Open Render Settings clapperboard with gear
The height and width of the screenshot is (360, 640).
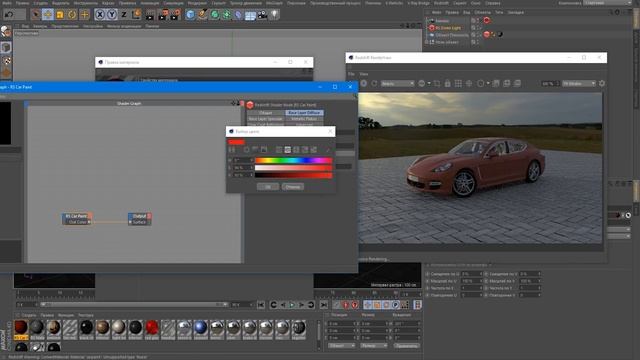[175, 15]
